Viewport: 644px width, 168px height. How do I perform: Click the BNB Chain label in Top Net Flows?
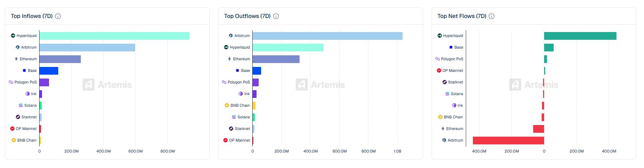pyautogui.click(x=453, y=117)
